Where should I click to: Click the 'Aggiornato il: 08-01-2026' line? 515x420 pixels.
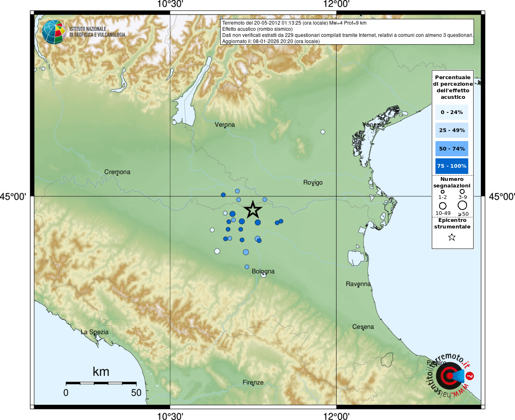point(271,41)
